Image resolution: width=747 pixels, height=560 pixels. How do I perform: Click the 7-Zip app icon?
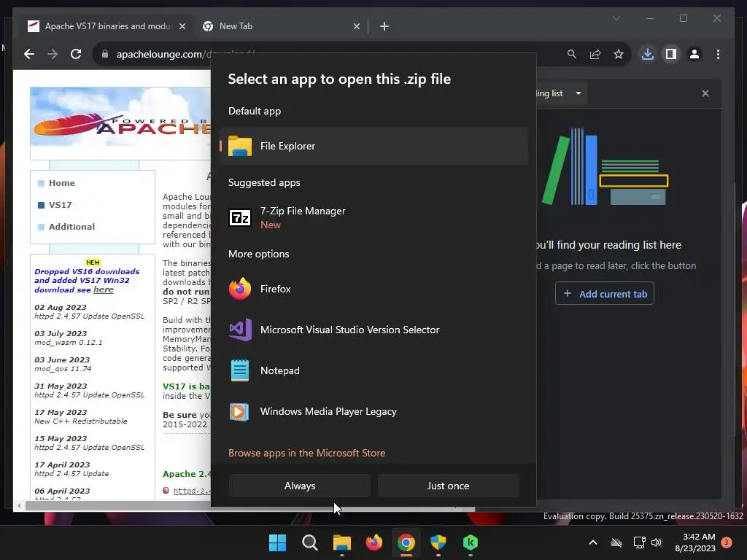point(239,217)
